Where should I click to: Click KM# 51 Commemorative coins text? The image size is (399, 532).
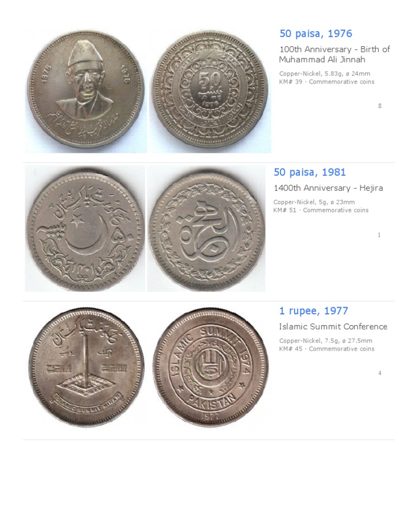point(321,210)
